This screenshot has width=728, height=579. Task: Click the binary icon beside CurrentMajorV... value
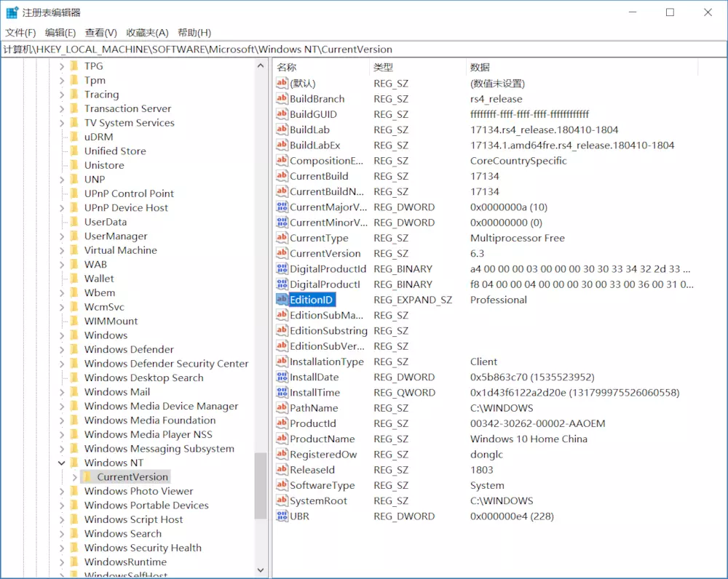(x=282, y=207)
